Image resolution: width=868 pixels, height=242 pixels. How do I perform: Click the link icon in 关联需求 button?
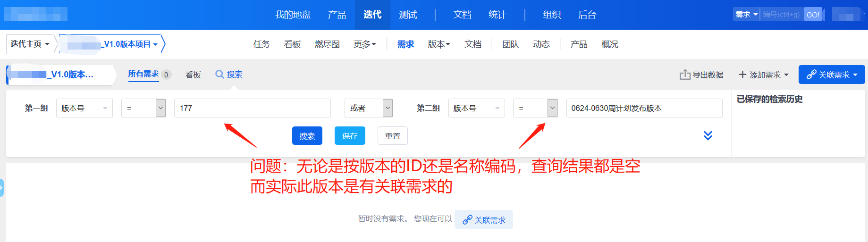point(811,75)
